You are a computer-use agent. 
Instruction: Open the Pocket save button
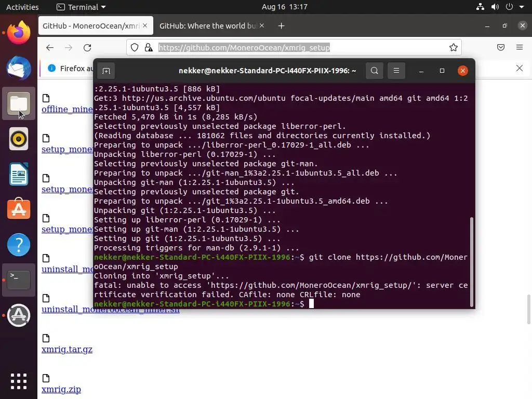[x=501, y=47]
